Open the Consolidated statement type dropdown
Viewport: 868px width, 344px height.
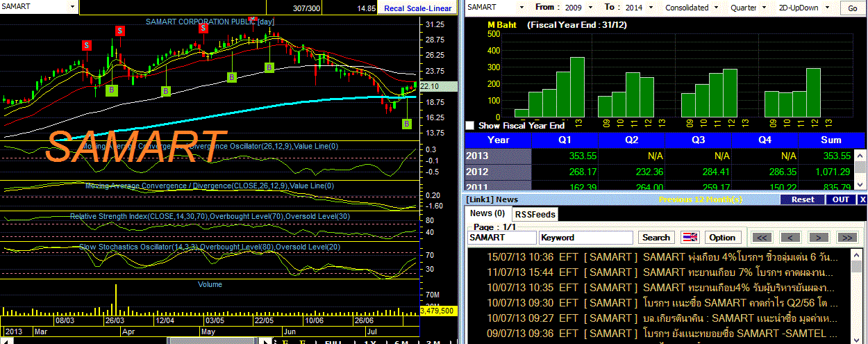(x=715, y=8)
